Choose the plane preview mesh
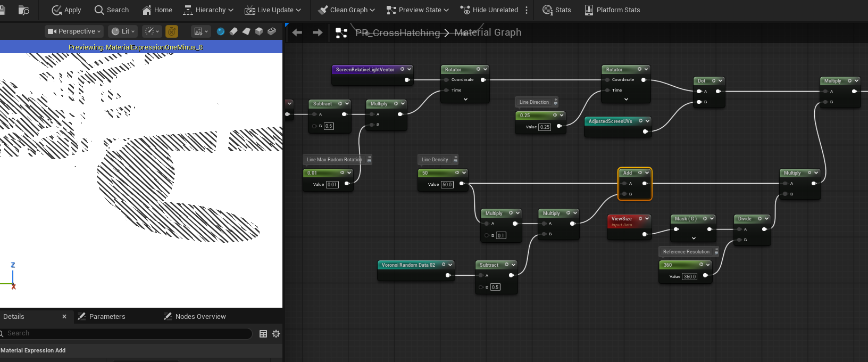 pos(246,31)
